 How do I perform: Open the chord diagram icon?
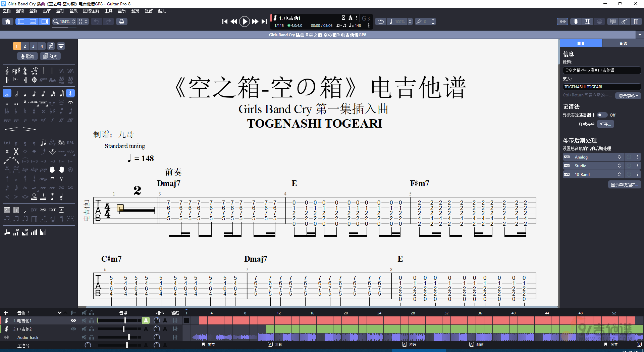point(7,210)
